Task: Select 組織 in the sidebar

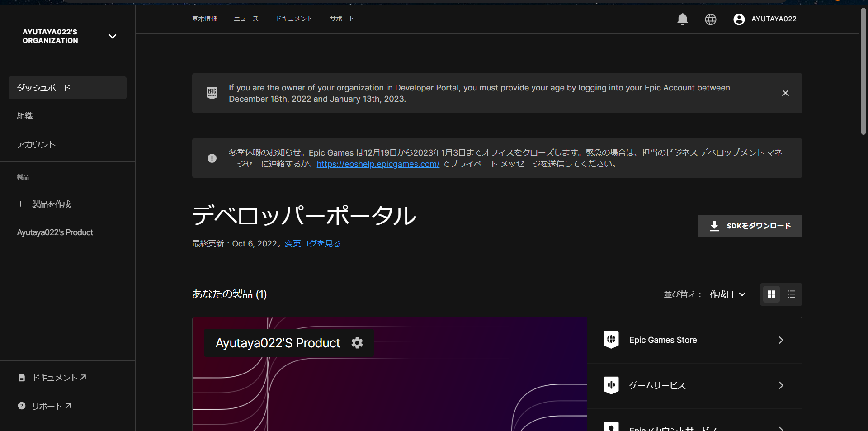Action: (25, 116)
